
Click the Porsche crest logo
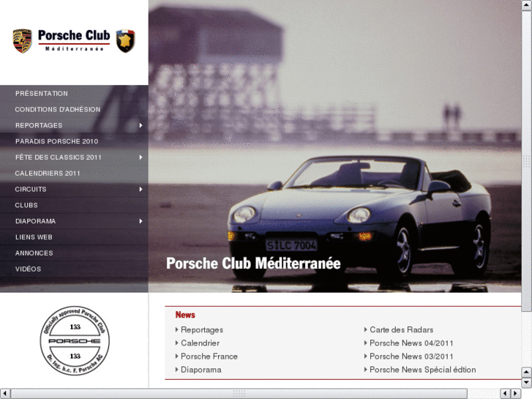click(x=23, y=41)
